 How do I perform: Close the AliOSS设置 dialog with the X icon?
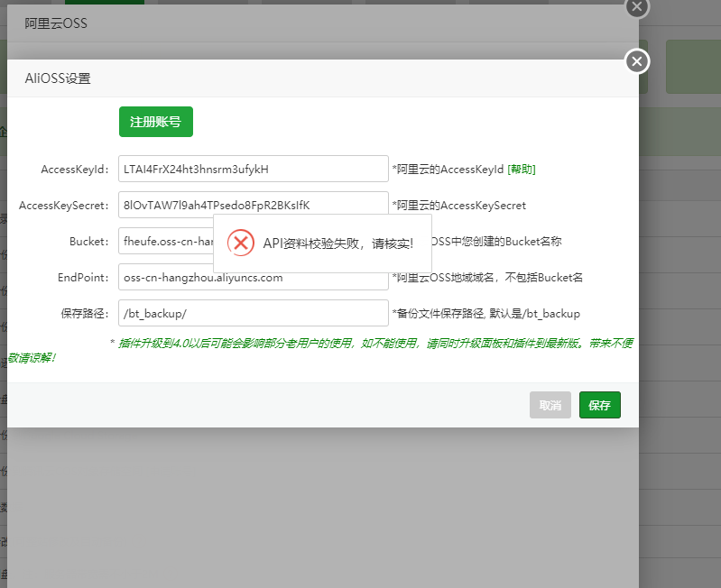tap(637, 61)
